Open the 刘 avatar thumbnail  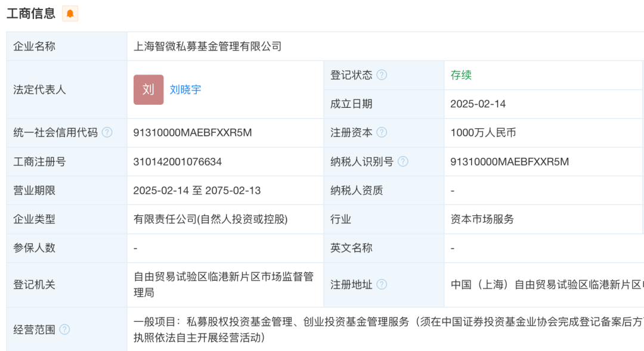coord(148,89)
